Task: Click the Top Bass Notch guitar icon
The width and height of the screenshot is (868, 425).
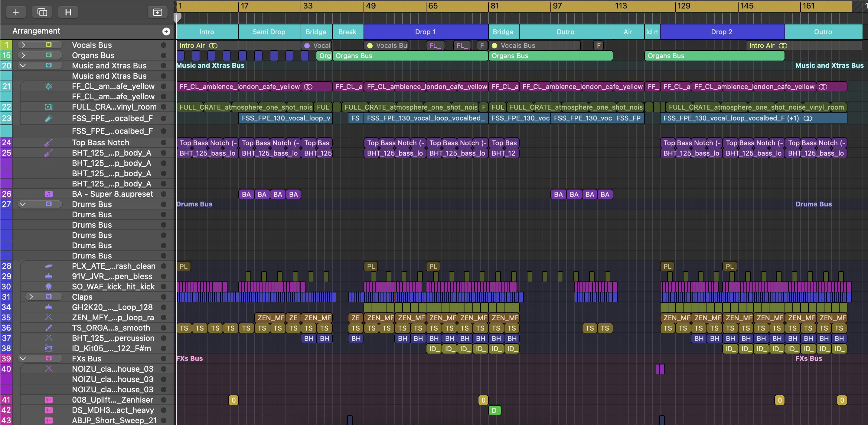Action: pos(48,143)
